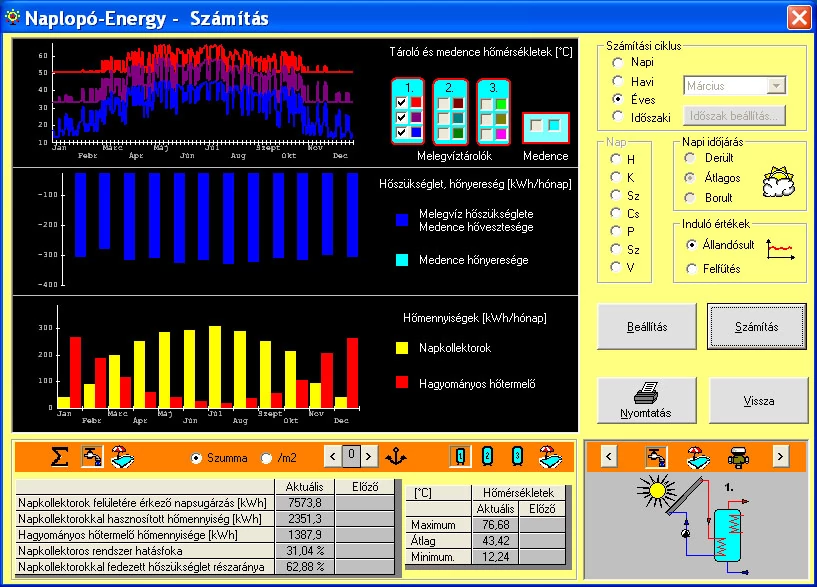Select the pool umbrella icon next to the tap
Viewport: 817px width, 587px height.
122,457
